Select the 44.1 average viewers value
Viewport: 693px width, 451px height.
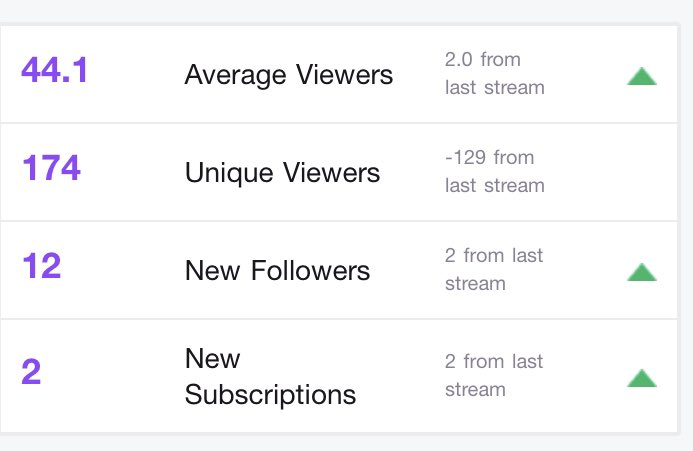pyautogui.click(x=54, y=70)
